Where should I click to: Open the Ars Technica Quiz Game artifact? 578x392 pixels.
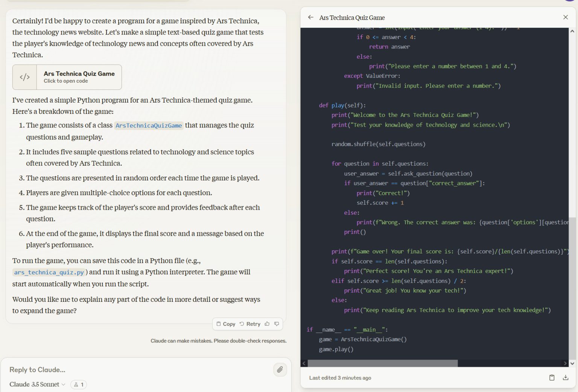coord(79,77)
